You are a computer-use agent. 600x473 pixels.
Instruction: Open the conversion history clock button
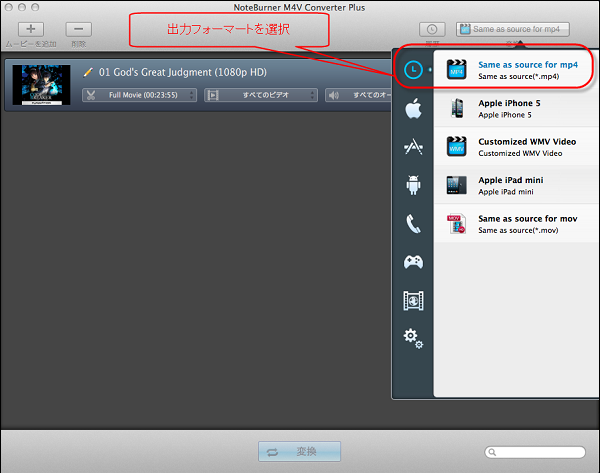(x=432, y=29)
